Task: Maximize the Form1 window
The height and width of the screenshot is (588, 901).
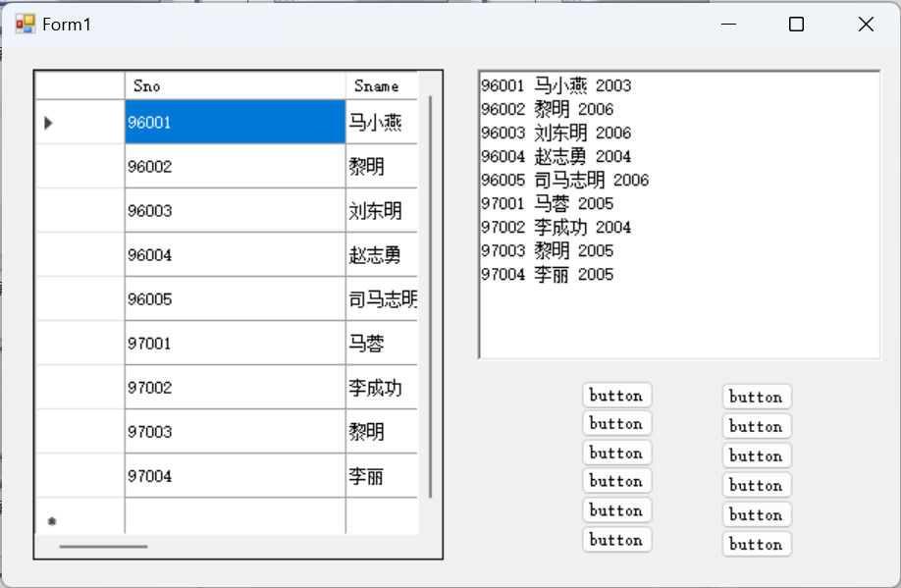Action: click(796, 25)
